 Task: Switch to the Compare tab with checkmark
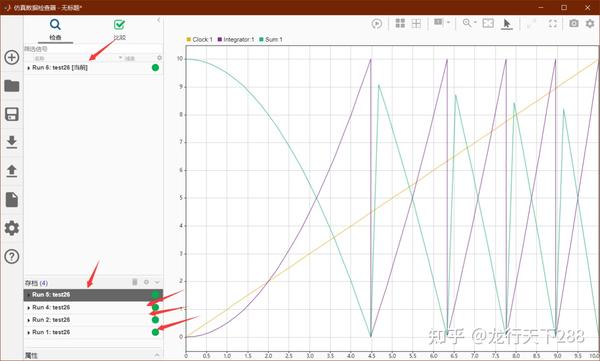click(x=119, y=29)
